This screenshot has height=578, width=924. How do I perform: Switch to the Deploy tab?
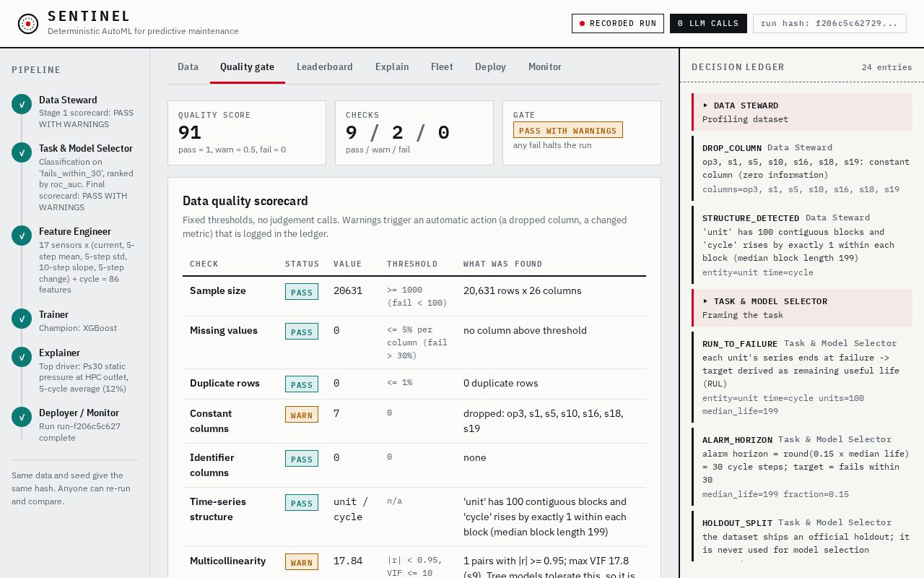pyautogui.click(x=490, y=66)
